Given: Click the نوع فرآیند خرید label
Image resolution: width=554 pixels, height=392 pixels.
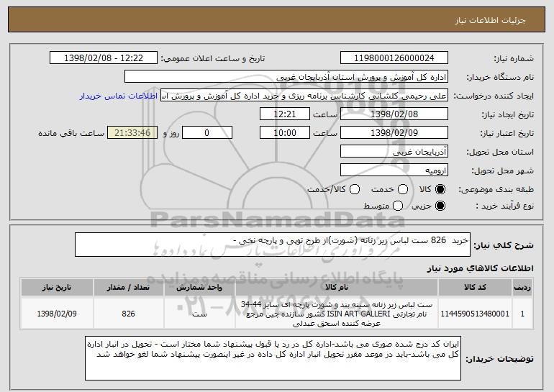Looking at the screenshot, I should (504, 206).
